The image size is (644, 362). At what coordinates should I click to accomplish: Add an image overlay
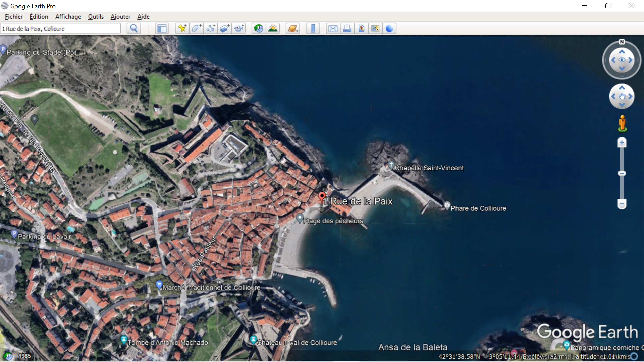click(x=225, y=28)
